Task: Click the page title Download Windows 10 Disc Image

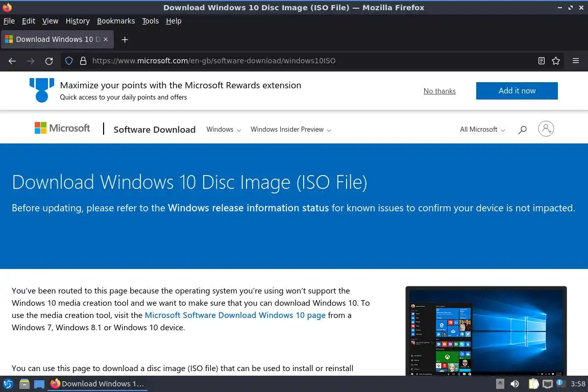Action: (189, 182)
